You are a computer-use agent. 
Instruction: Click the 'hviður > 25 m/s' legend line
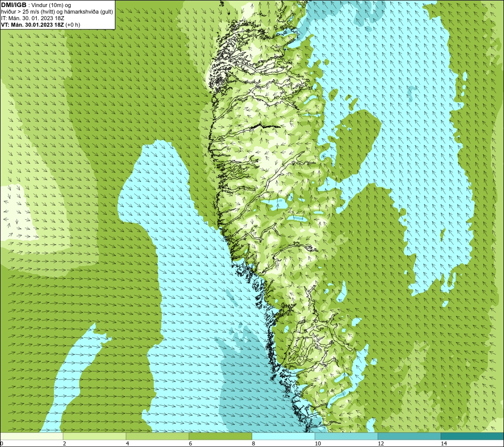57,12
